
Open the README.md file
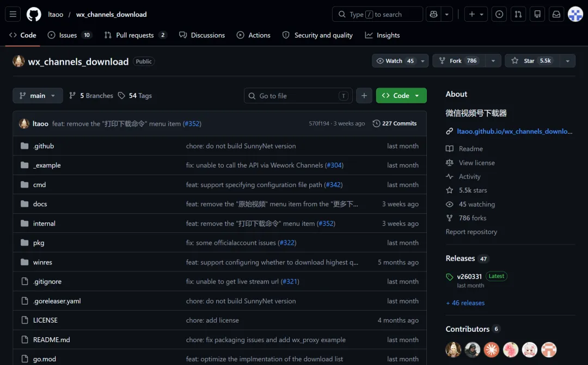point(51,340)
